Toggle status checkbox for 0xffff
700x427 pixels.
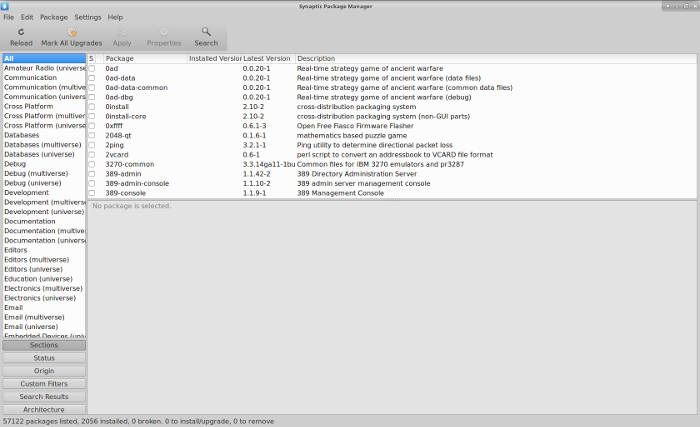[92, 126]
